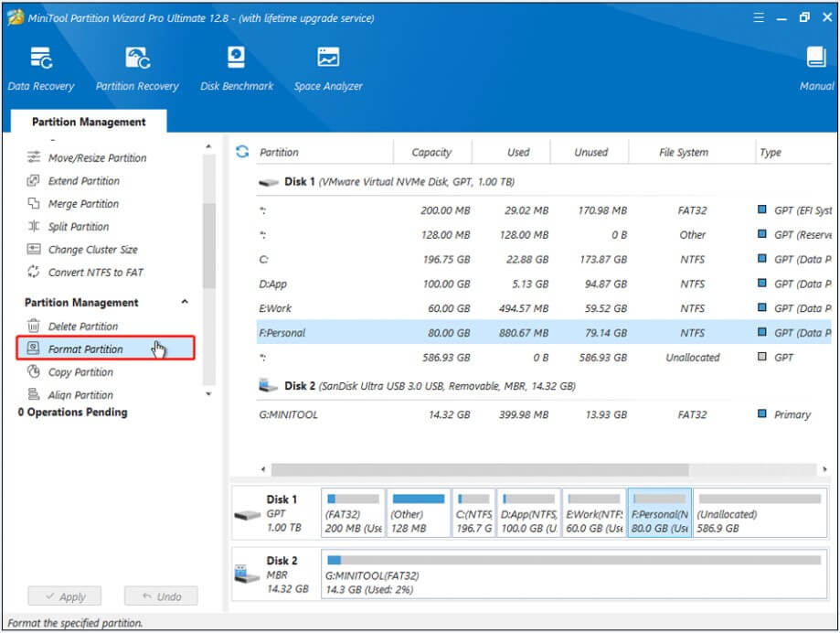Pick the Extend Partition icon
This screenshot has width=840, height=633.
click(x=33, y=180)
